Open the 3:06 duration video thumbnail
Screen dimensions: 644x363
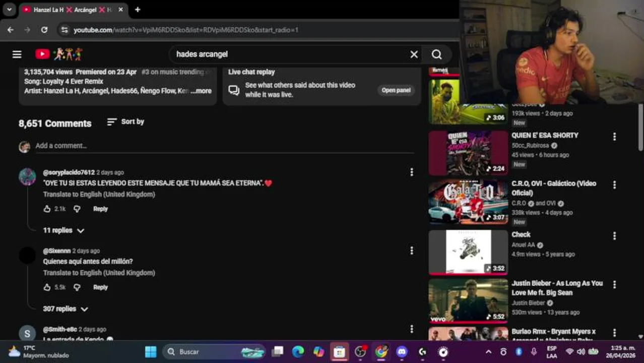pos(468,101)
